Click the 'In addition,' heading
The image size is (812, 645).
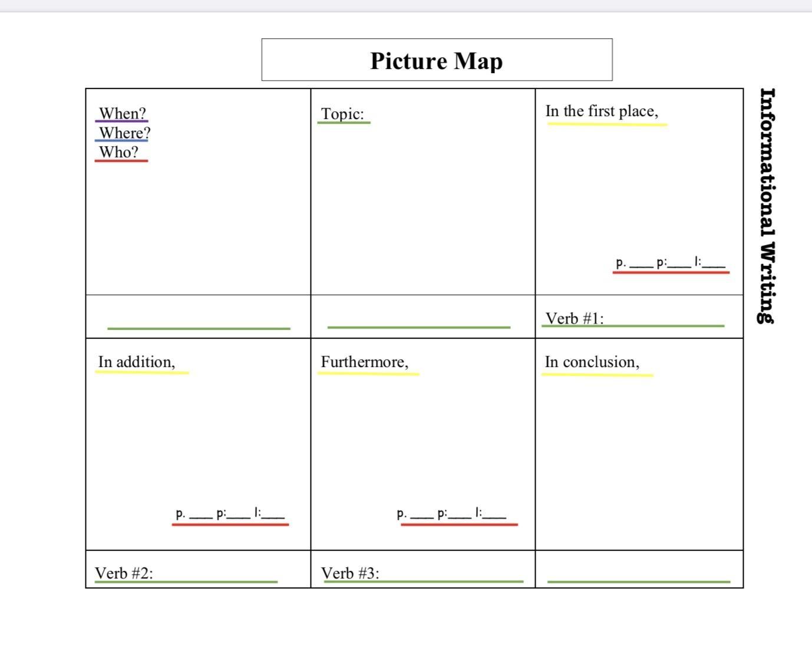point(137,362)
